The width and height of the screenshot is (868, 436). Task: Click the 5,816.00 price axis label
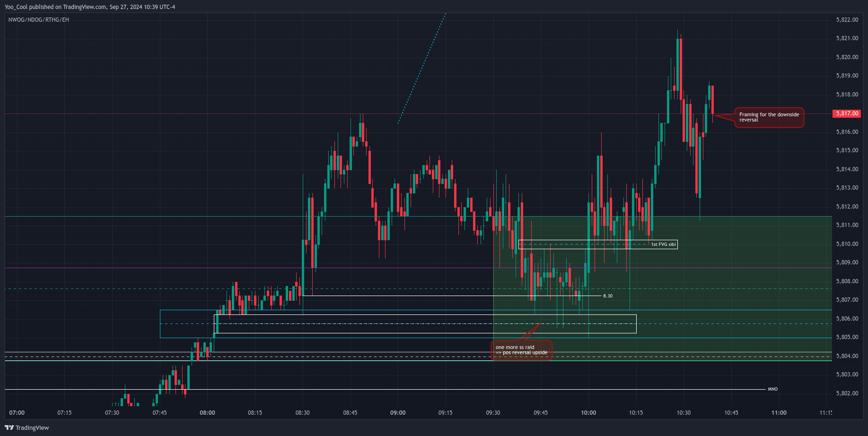847,132
